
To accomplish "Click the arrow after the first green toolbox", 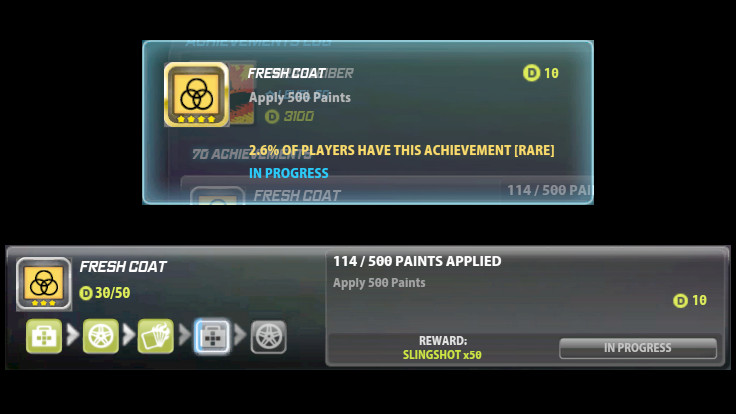I will click(x=73, y=335).
